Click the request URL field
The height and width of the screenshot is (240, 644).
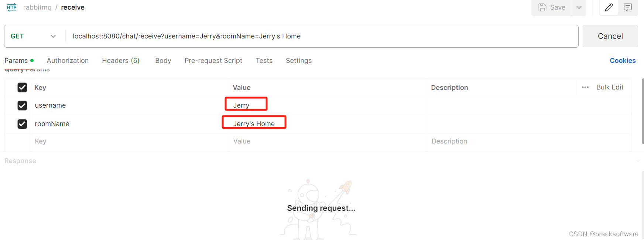pos(321,36)
